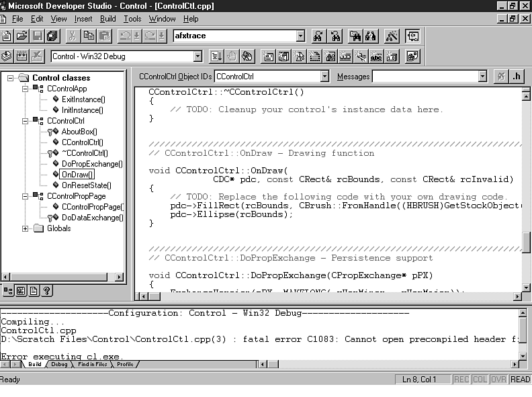Screen dimensions: 532x397
Task: Click the New String Table abc icon
Action: click(376, 56)
